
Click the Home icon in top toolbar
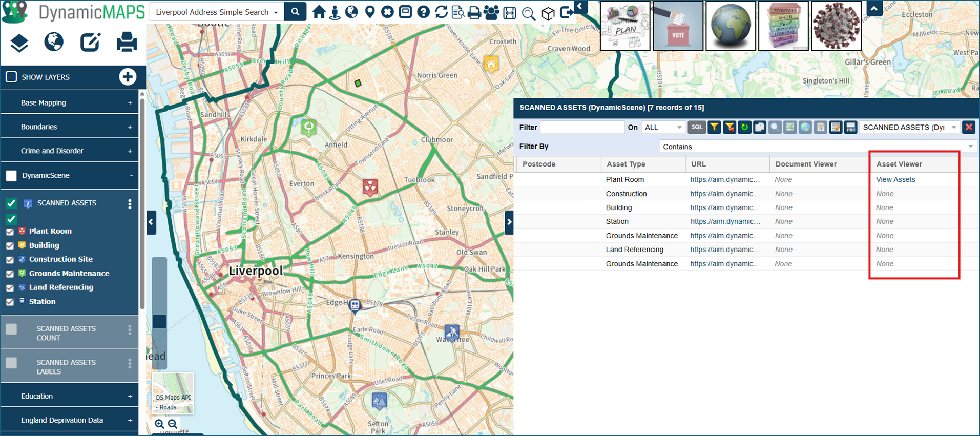coord(319,12)
